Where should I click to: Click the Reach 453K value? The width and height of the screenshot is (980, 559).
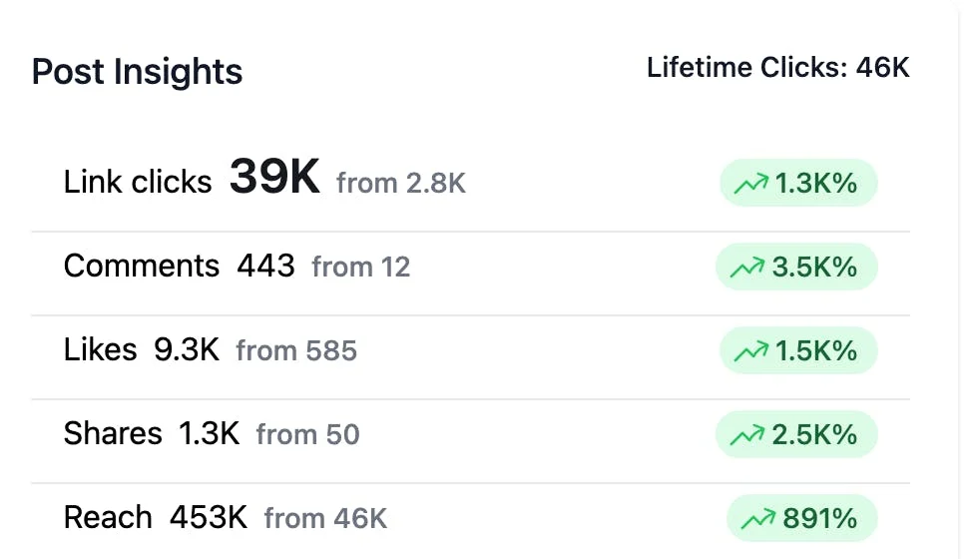point(209,518)
